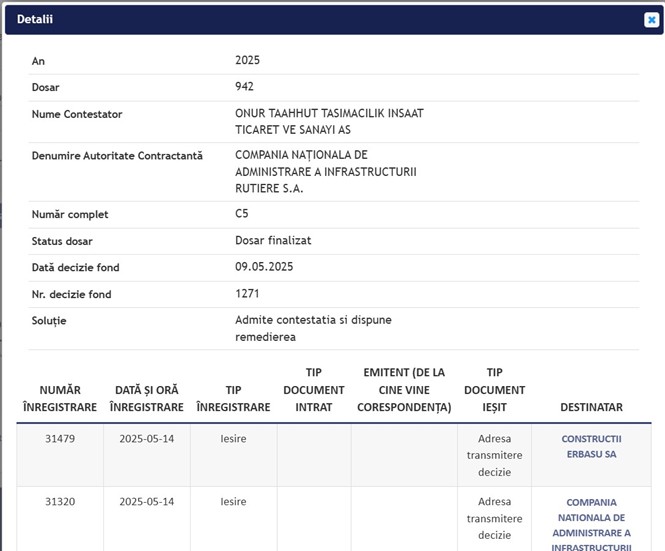
Task: Select the Nume Contestator label
Action: coord(77,114)
